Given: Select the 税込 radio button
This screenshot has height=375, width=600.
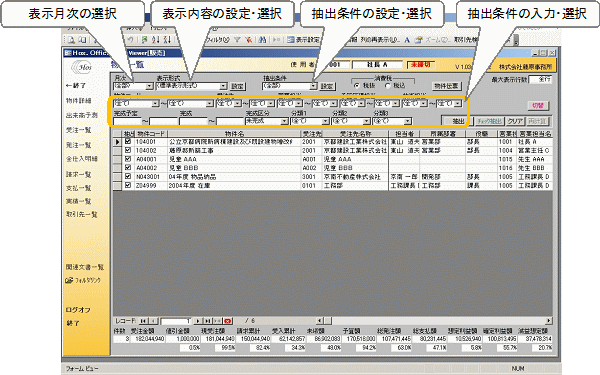Looking at the screenshot, I should 387,86.
